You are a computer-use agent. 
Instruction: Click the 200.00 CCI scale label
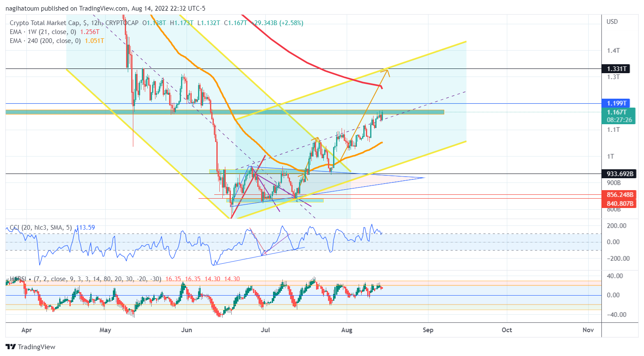[617, 226]
